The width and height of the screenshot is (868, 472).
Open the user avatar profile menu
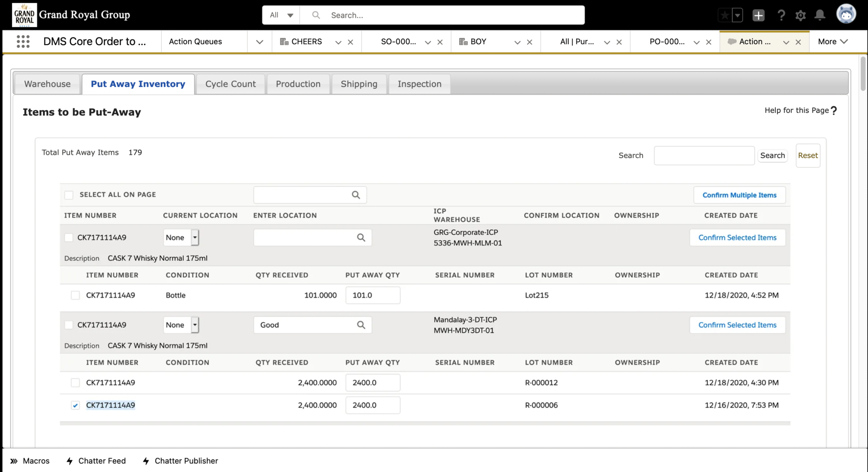846,14
